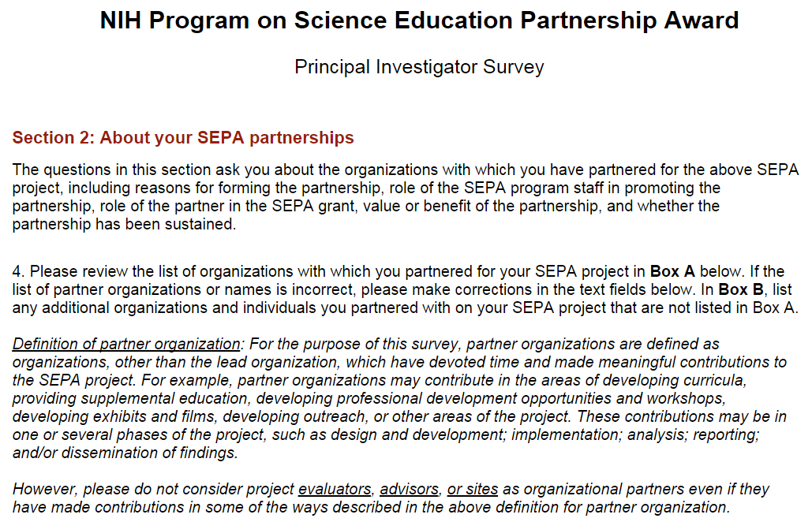Click the underlined word 'evaluators'
The image size is (812, 522).
pos(335,489)
